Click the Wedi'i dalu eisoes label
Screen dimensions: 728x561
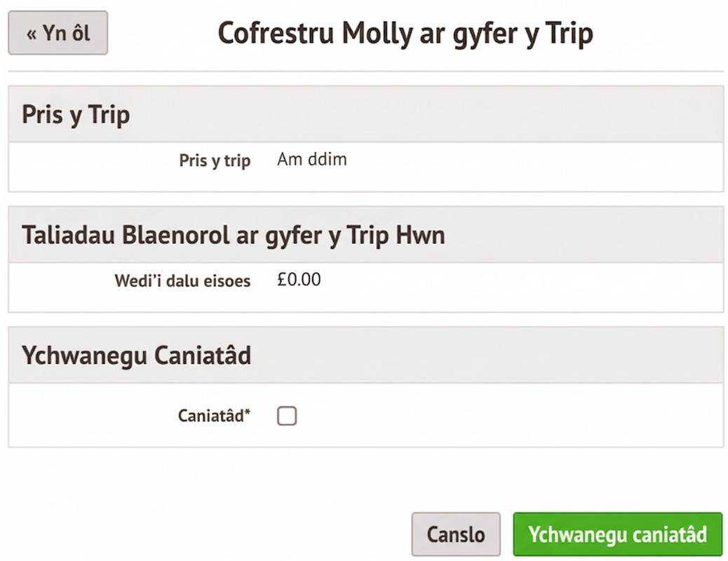click(x=182, y=281)
